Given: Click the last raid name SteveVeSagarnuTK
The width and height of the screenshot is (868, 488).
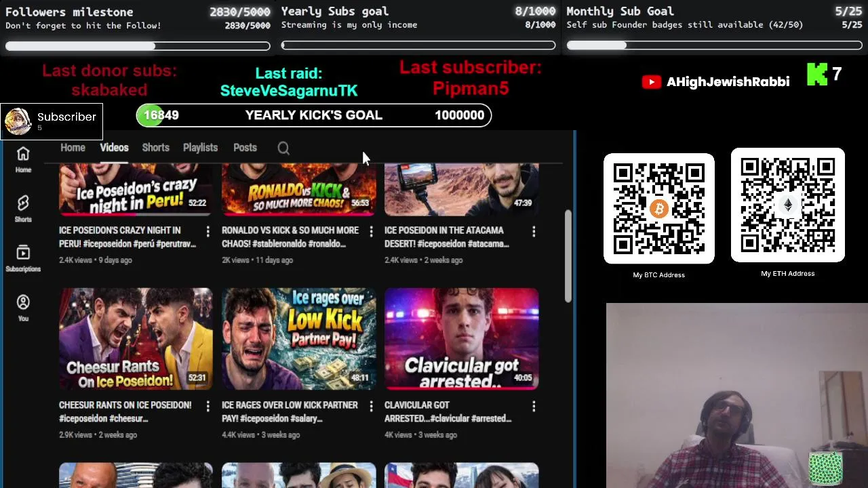Looking at the screenshot, I should 289,91.
